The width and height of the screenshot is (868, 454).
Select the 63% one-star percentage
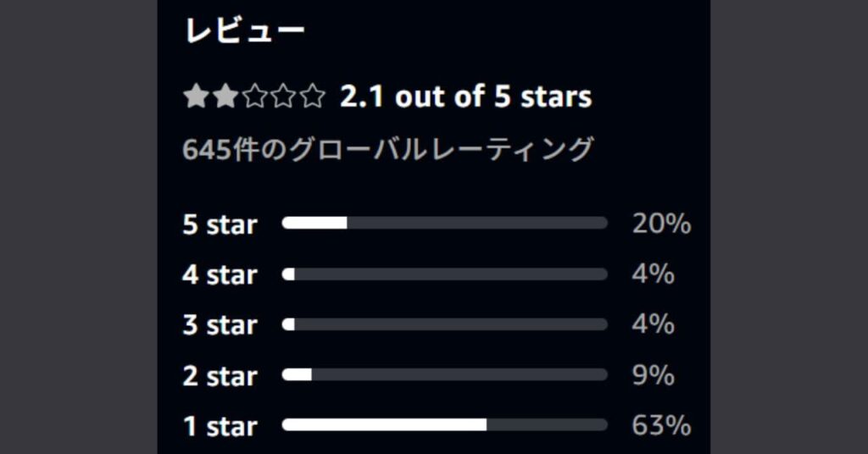tap(661, 426)
